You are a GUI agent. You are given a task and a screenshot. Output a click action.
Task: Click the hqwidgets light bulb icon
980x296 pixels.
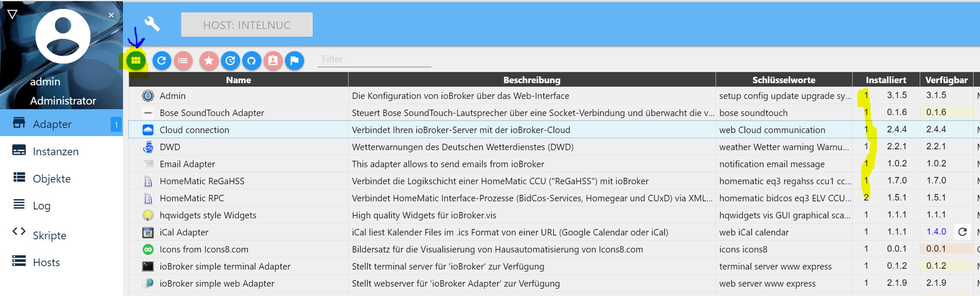(148, 215)
